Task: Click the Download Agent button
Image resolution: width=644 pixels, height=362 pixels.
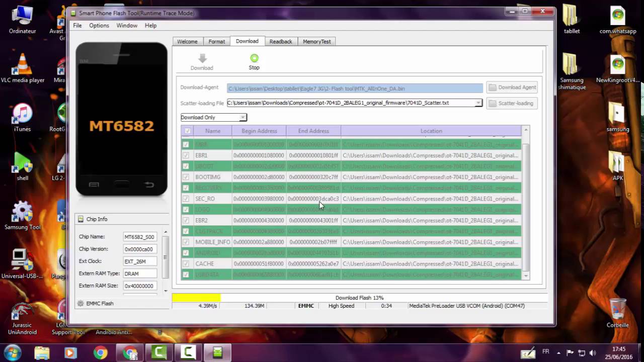Action: [x=512, y=87]
